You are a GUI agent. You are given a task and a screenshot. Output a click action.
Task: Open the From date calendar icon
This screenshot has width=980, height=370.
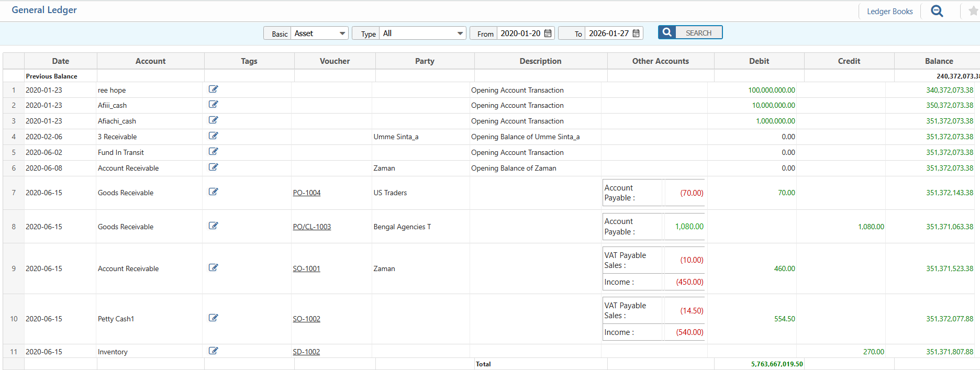(548, 33)
